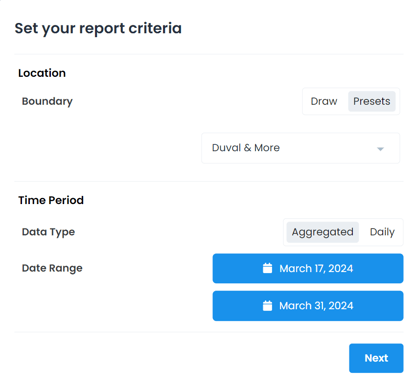
Task: Click the 'Duval & More' selected value text
Action: (246, 148)
